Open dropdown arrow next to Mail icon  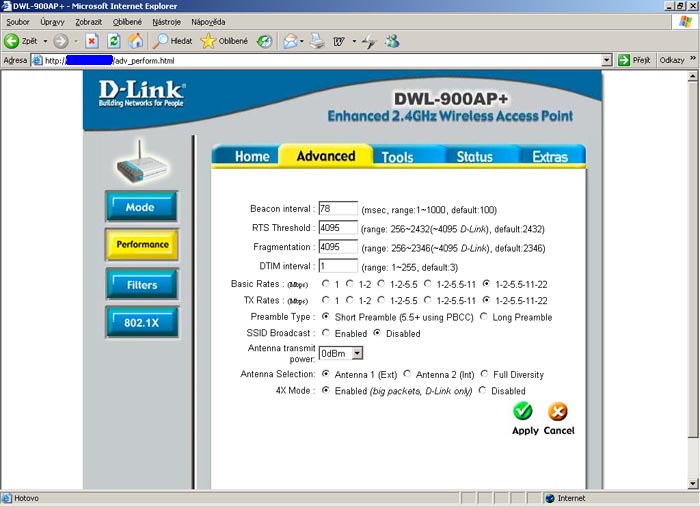click(x=302, y=41)
